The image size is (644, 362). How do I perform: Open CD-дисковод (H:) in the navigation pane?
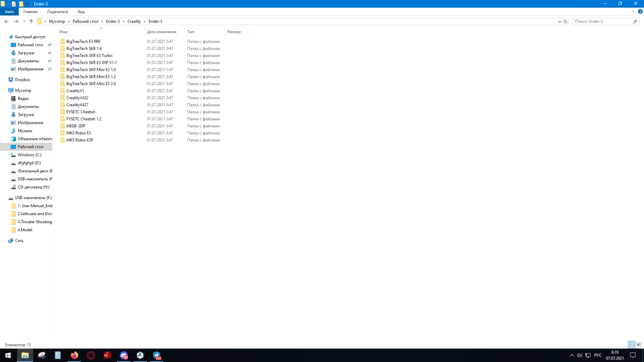coord(33,187)
